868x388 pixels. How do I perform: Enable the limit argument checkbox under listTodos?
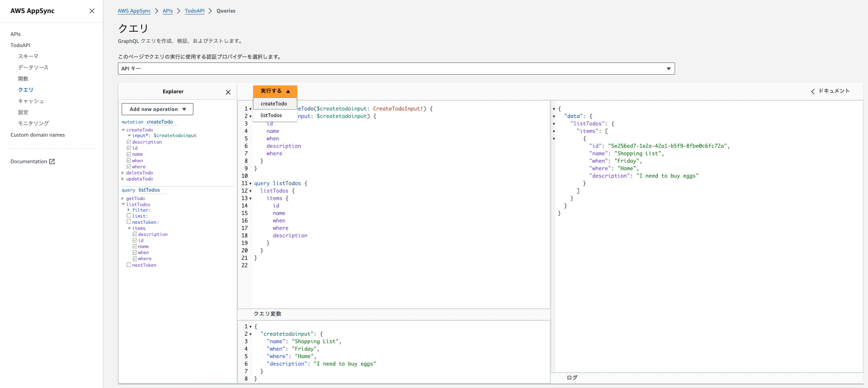pyautogui.click(x=129, y=216)
